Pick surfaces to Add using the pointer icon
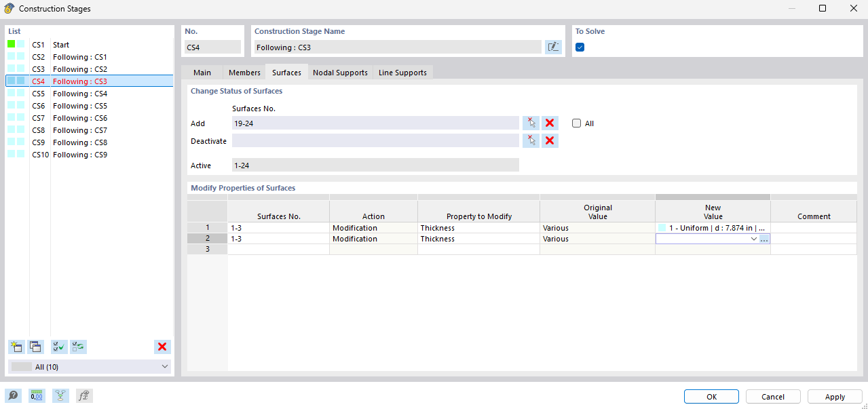Screen dimensions: 868x409 coord(531,123)
